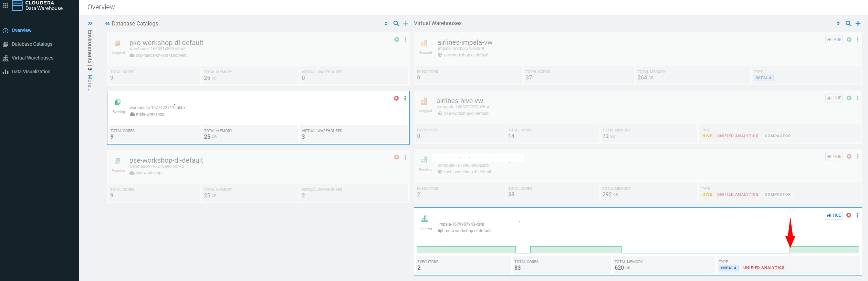The image size is (868, 281).
Task: Add a new Database Catalog
Action: 406,23
